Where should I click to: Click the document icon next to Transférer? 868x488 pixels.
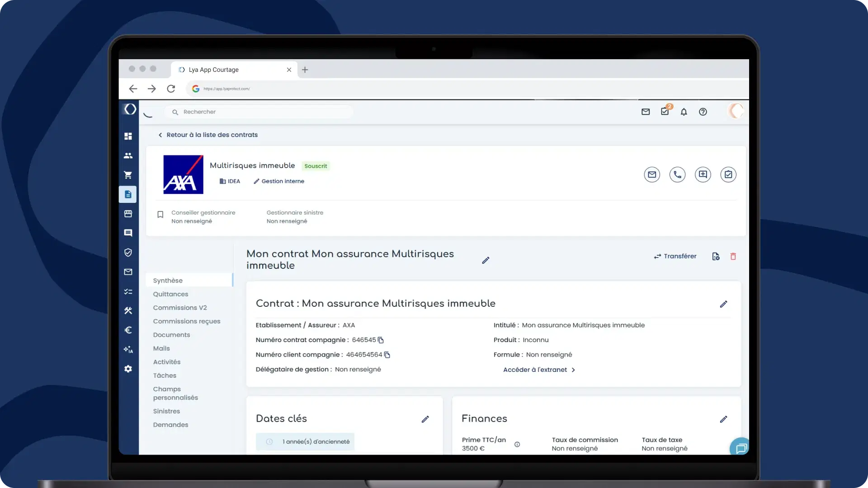[x=716, y=256]
